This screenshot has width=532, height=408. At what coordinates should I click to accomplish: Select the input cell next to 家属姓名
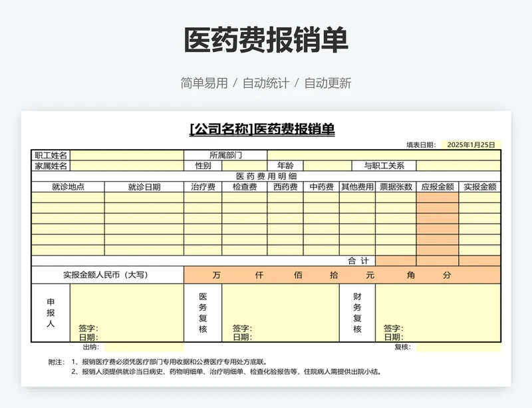(127, 166)
